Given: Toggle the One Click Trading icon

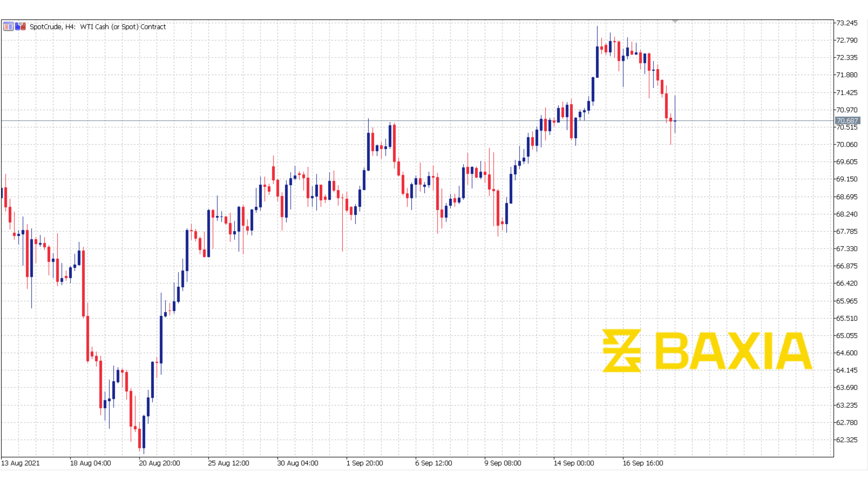Looking at the screenshot, I should [21, 26].
